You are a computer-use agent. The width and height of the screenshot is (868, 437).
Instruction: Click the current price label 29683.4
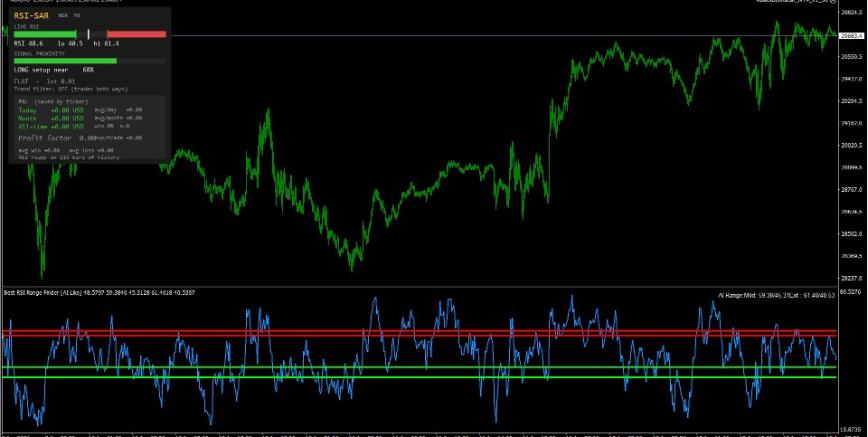[853, 36]
